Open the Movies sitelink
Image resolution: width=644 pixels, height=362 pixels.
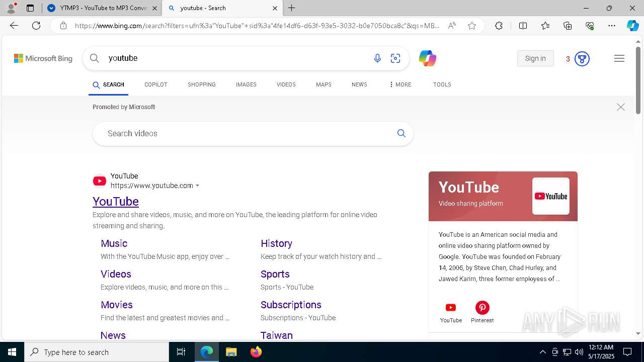coord(117,305)
